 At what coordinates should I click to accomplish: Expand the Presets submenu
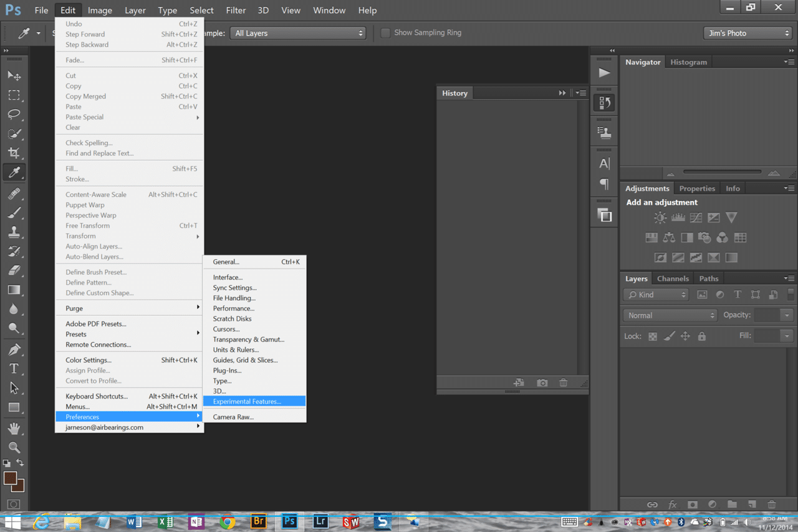[x=129, y=334]
